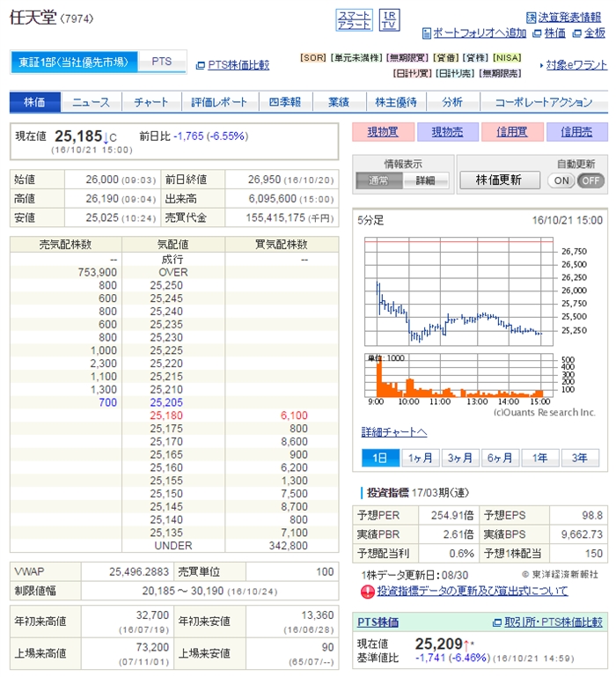This screenshot has height=677, width=616.
Task: Click ask price 25,250 in order book
Action: pyautogui.click(x=166, y=285)
